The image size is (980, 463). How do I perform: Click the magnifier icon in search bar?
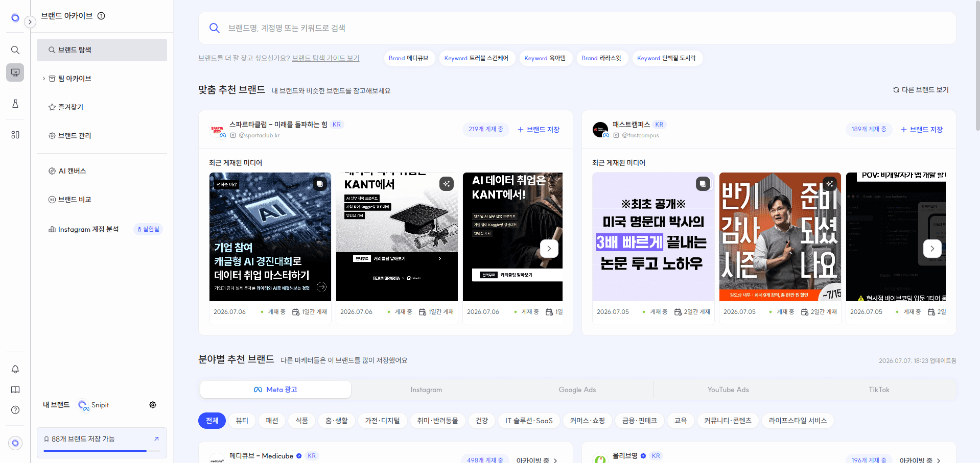215,28
